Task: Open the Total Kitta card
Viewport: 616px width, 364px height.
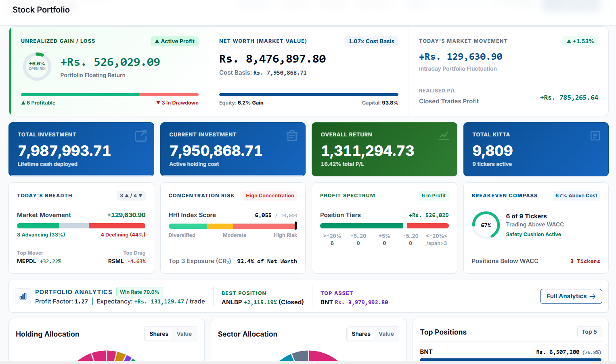Action: point(536,149)
